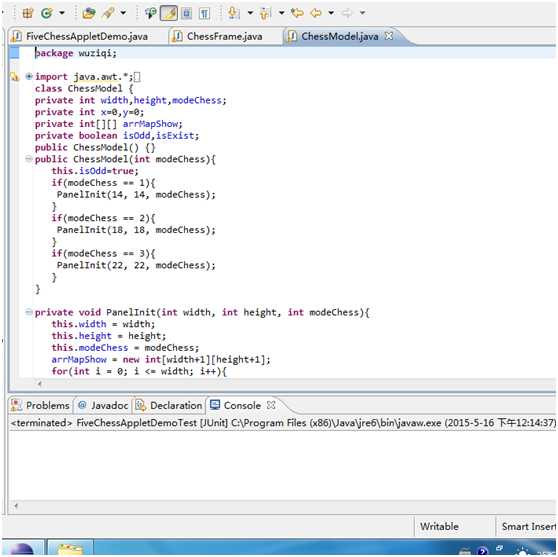Click the Console monitor icon
The image size is (558, 557).
[x=215, y=405]
